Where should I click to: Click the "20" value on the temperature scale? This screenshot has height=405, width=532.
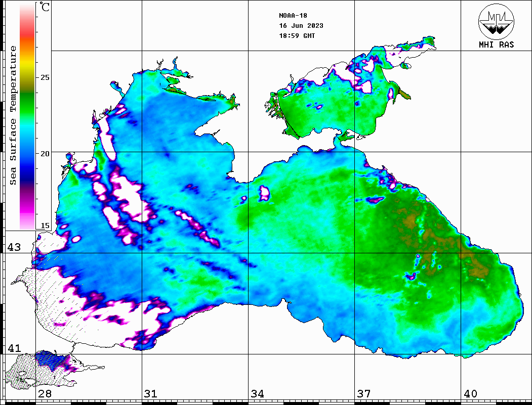tap(45, 154)
